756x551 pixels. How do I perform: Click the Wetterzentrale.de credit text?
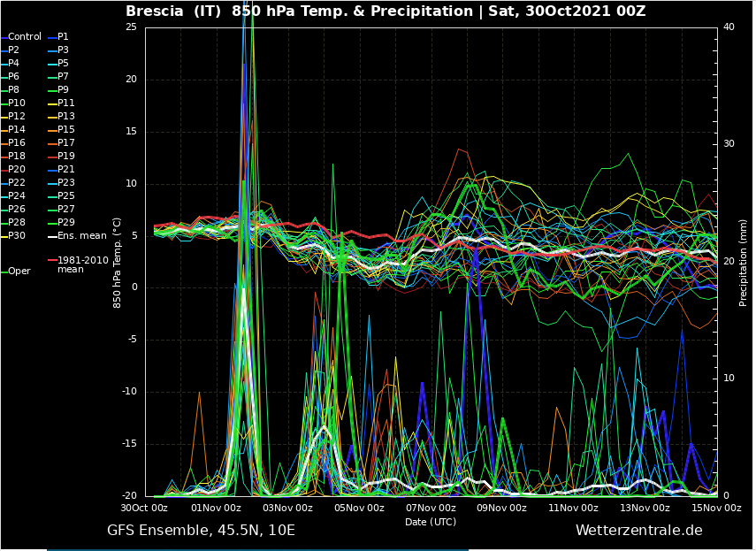[639, 531]
